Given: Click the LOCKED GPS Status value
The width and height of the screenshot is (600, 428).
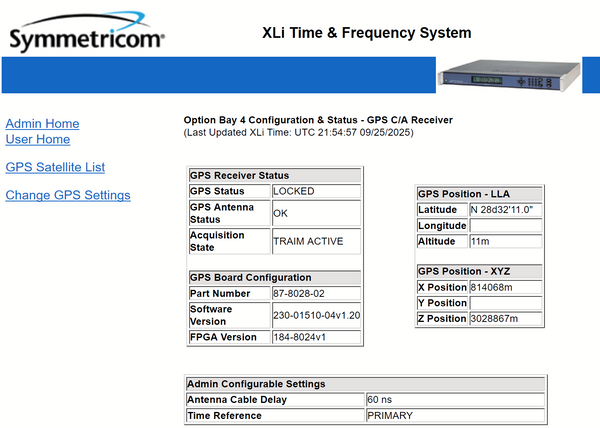Looking at the screenshot, I should 315,191.
